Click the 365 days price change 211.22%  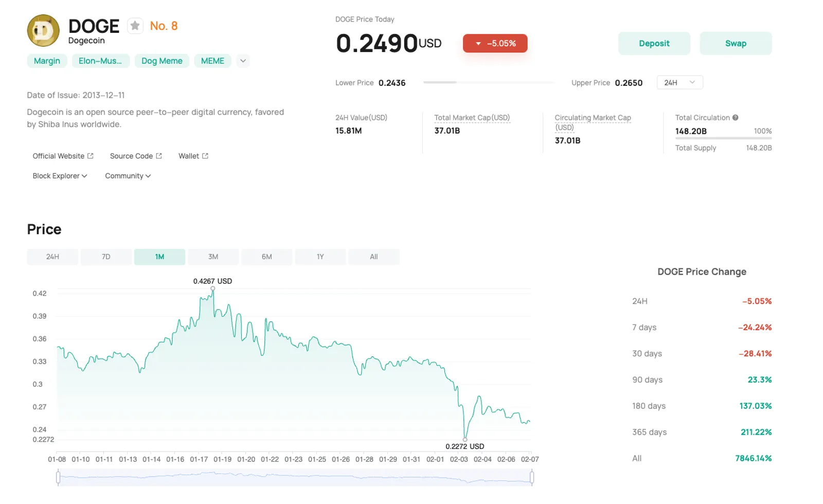(x=756, y=432)
